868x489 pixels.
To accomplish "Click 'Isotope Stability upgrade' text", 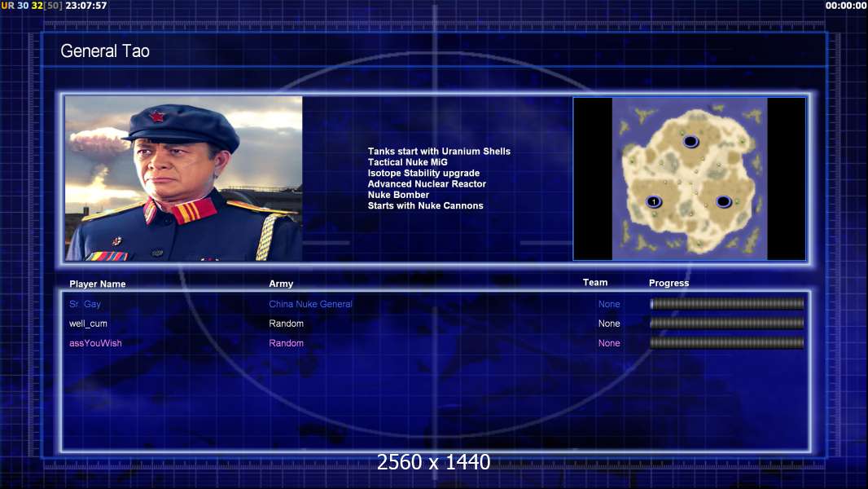I will [423, 173].
